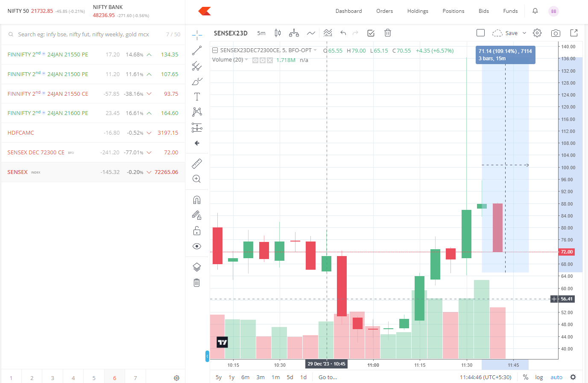Open the prediction and measurement tools
This screenshot has height=383, width=588.
[197, 127]
